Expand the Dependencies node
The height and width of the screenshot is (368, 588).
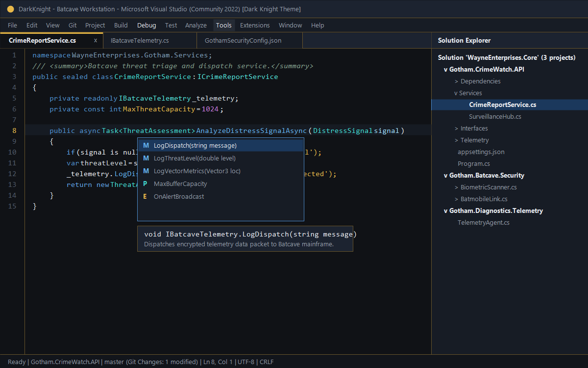[x=456, y=81]
